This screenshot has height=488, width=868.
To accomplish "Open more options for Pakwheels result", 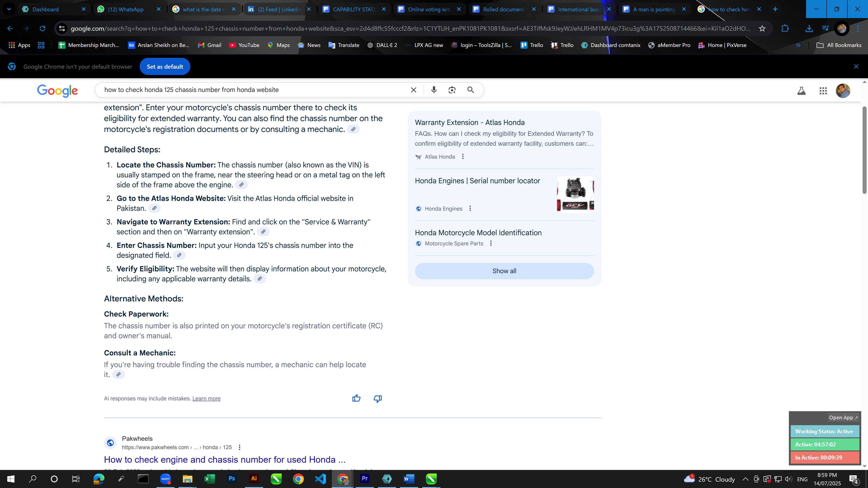I will coord(239,447).
